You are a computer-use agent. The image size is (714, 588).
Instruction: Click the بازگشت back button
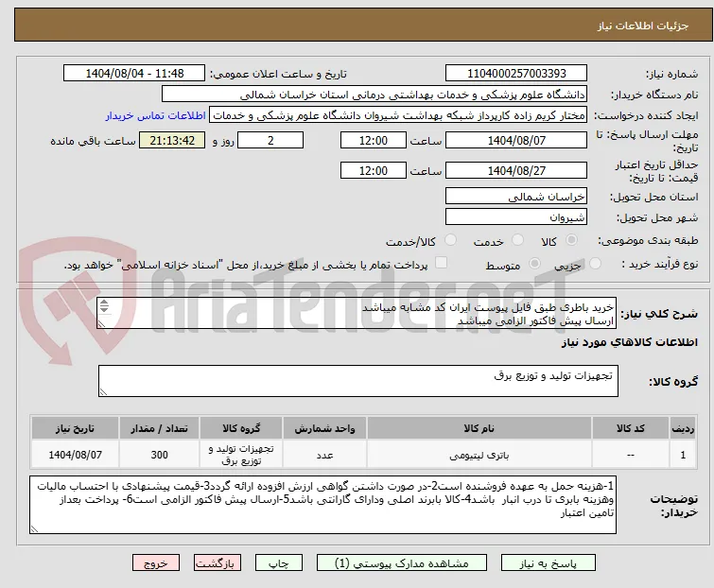tap(218, 563)
